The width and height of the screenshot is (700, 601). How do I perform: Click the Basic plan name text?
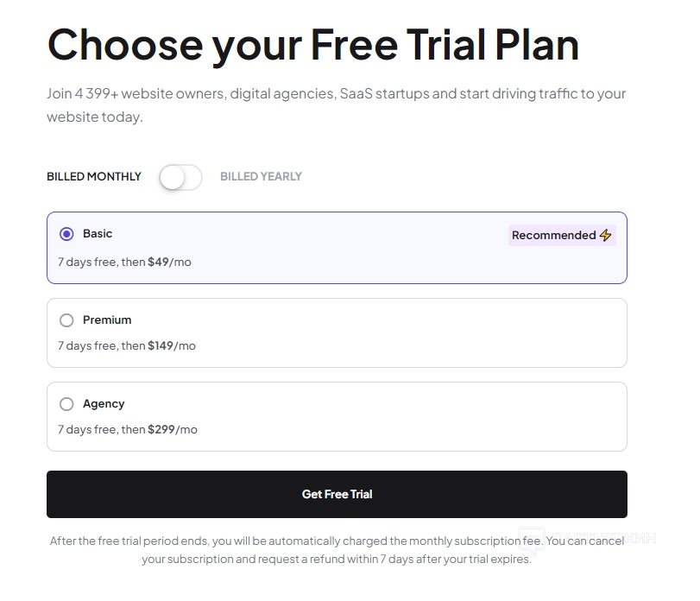point(98,234)
